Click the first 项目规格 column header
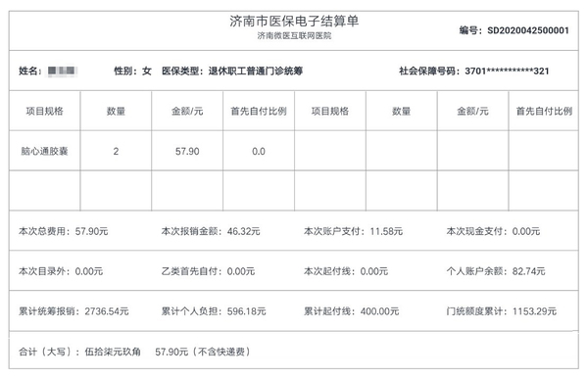The width and height of the screenshot is (588, 377). pos(45,111)
